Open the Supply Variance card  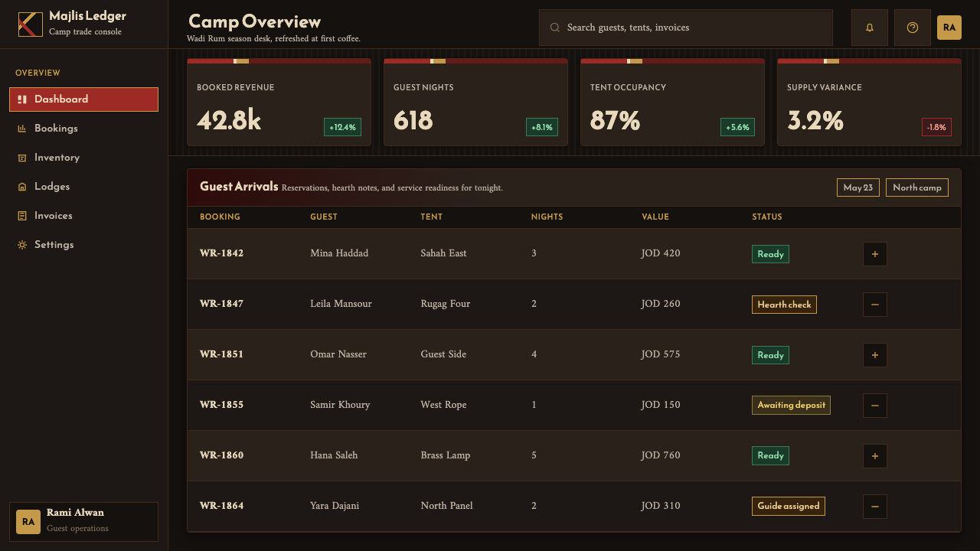coord(869,102)
